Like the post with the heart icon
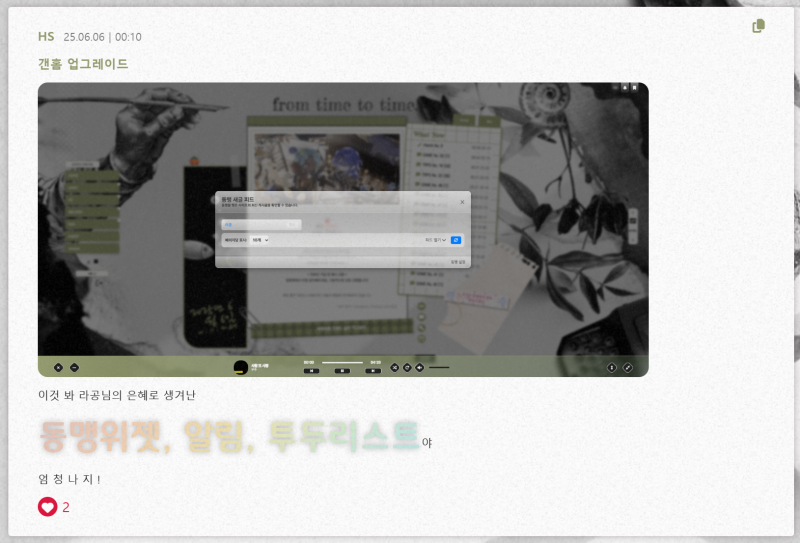The image size is (800, 543). point(48,507)
